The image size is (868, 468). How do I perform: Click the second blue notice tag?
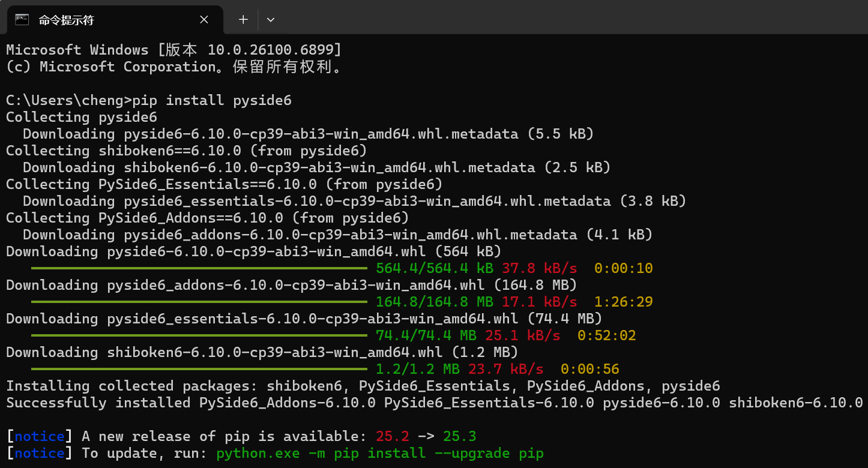(x=40, y=454)
